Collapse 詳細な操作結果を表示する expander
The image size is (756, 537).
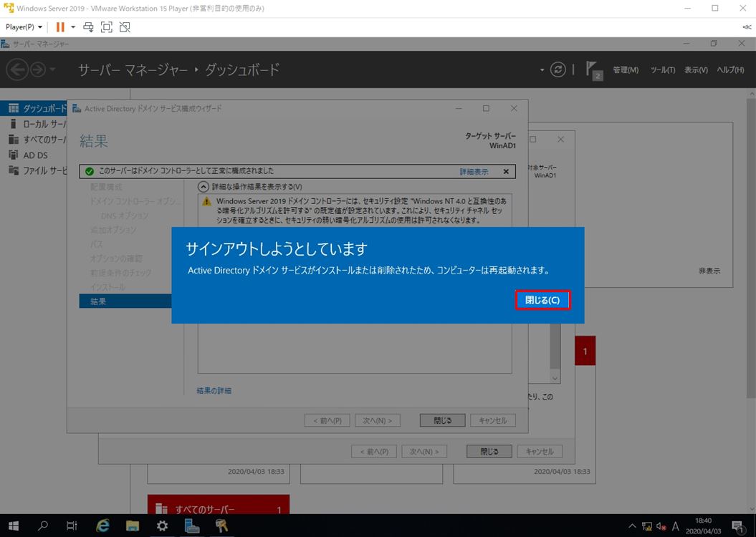[204, 186]
